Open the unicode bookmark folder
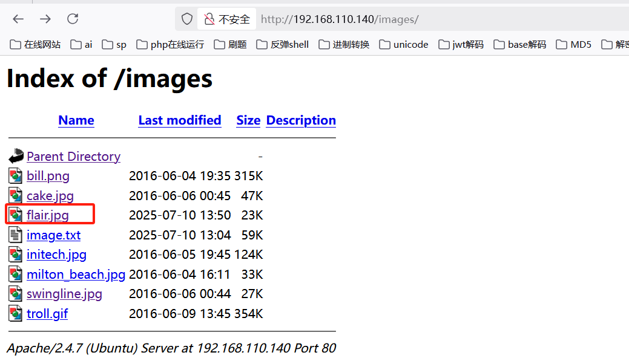 click(x=404, y=45)
